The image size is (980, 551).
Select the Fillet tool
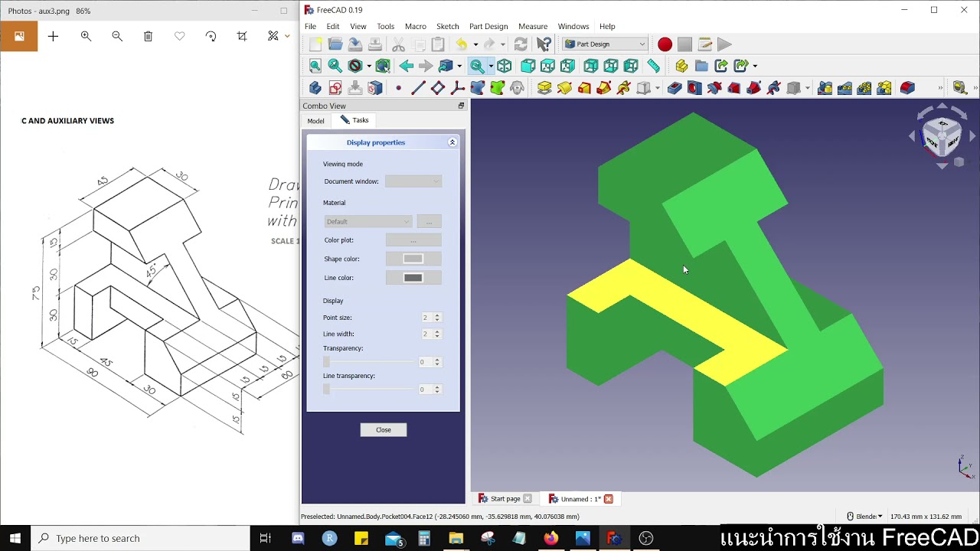(x=907, y=88)
